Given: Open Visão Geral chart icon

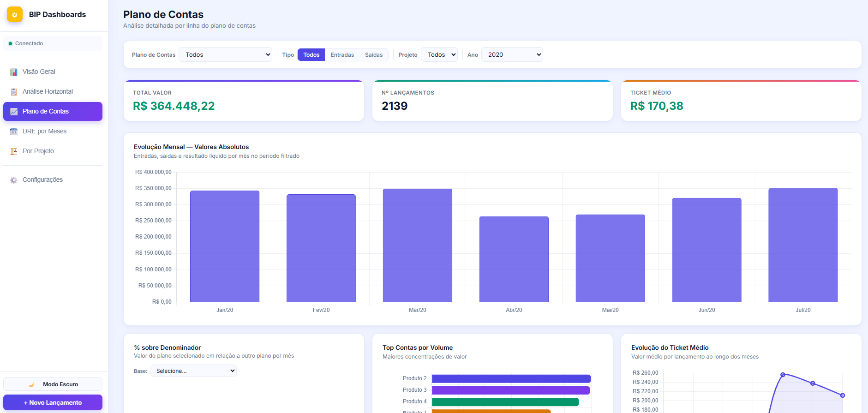Looking at the screenshot, I should 14,72.
